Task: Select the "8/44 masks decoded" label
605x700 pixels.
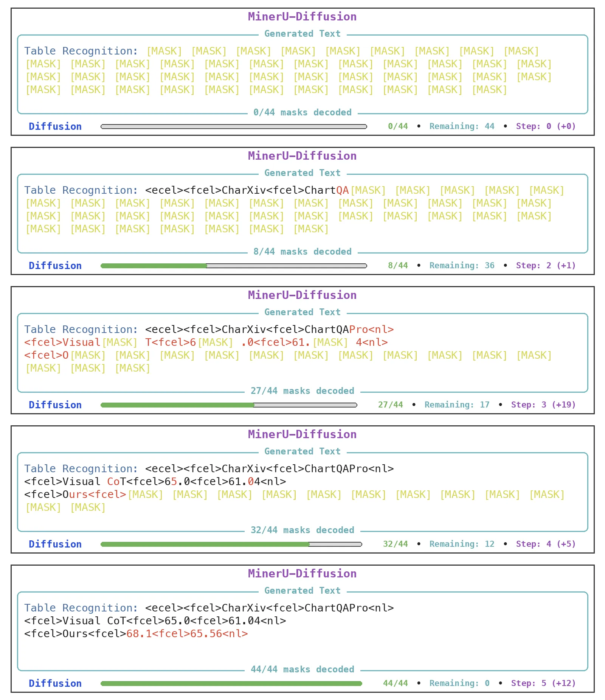Action: [302, 252]
